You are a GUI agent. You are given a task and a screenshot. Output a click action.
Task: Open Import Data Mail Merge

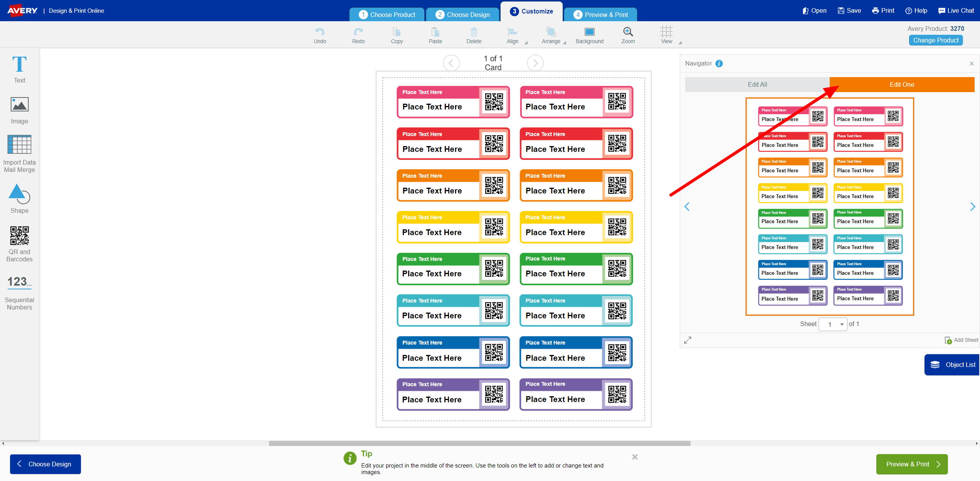[x=19, y=154]
